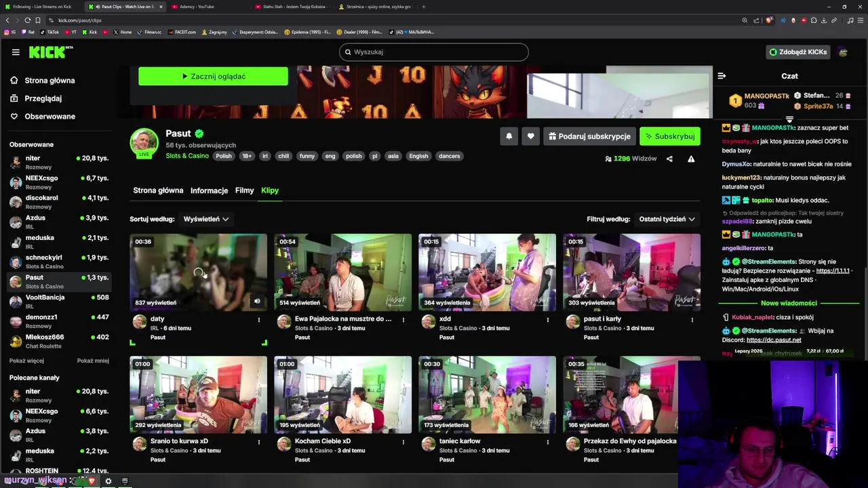Click the 'Polish' tag
This screenshot has width=868, height=488.
point(224,156)
